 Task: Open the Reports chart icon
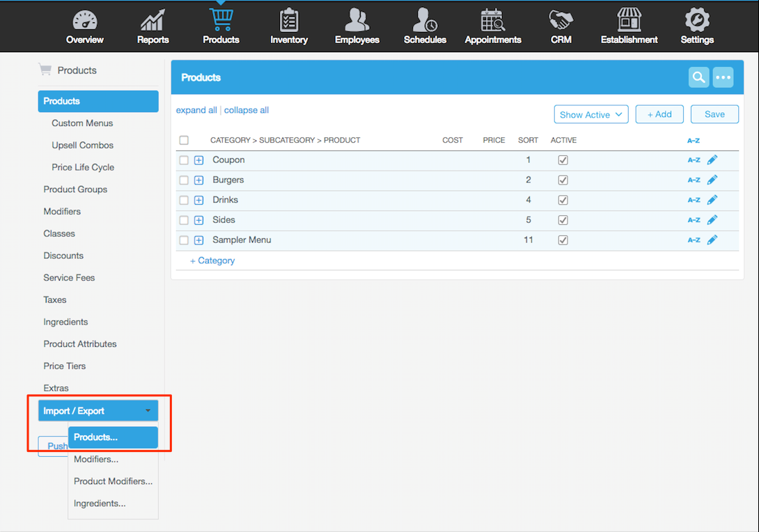point(152,21)
